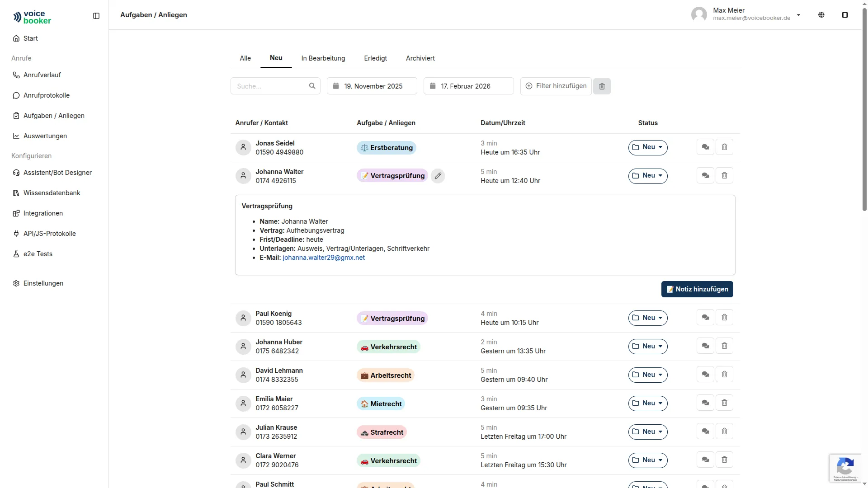Edit Johanna Walter's Vertragsprüfung category with pencil icon
The height and width of the screenshot is (488, 868).
click(437, 176)
